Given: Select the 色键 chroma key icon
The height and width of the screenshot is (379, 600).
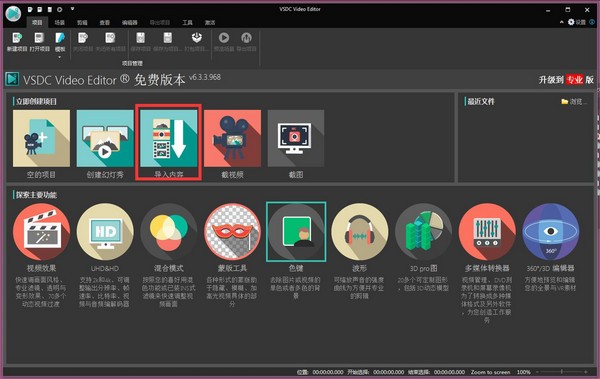Looking at the screenshot, I should coord(296,232).
